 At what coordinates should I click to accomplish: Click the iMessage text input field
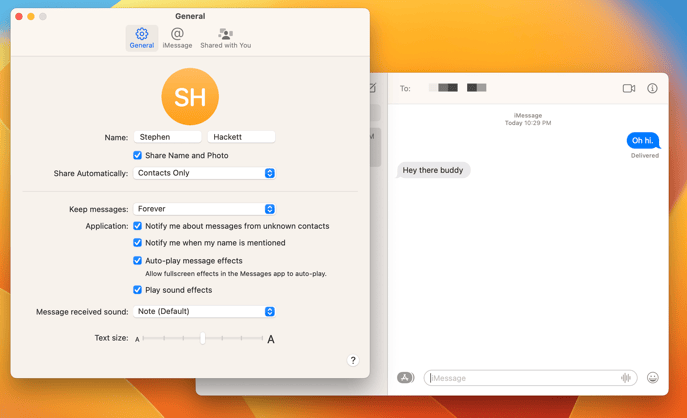[530, 378]
